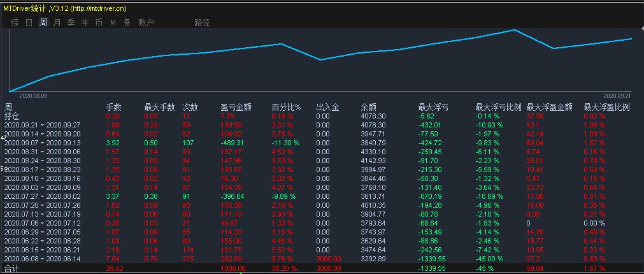Switch to the 账户 account tab
644x274 pixels.
[147, 22]
